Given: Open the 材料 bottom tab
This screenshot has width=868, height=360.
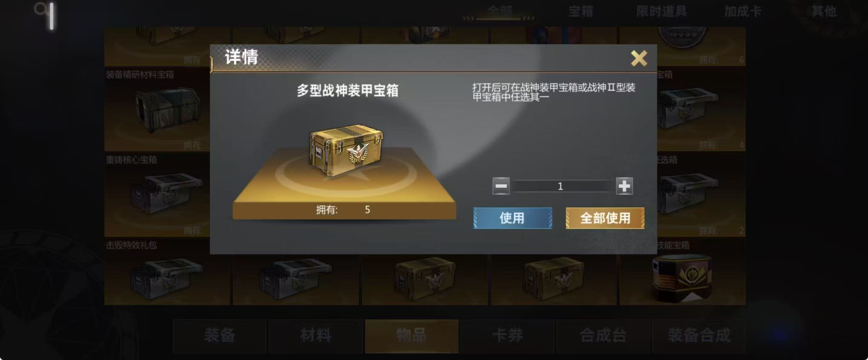Looking at the screenshot, I should coord(316,336).
